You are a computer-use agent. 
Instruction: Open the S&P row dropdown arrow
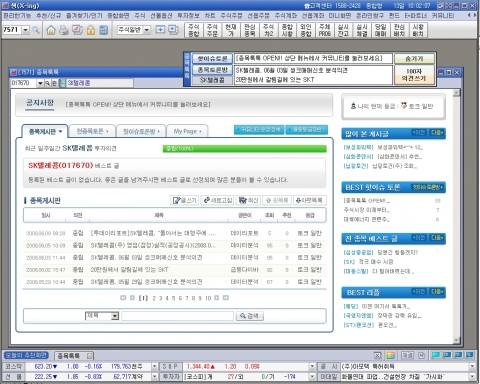[312, 366]
